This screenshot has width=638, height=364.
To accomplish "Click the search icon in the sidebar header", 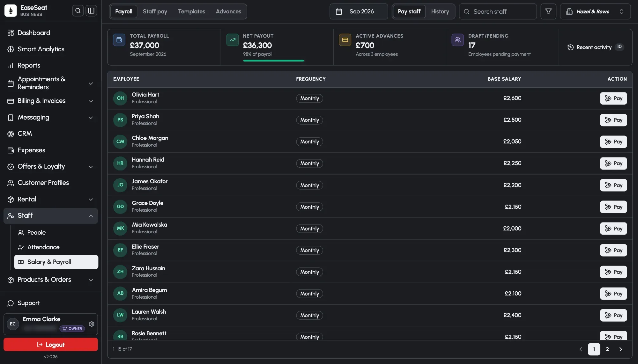I will 78,11.
